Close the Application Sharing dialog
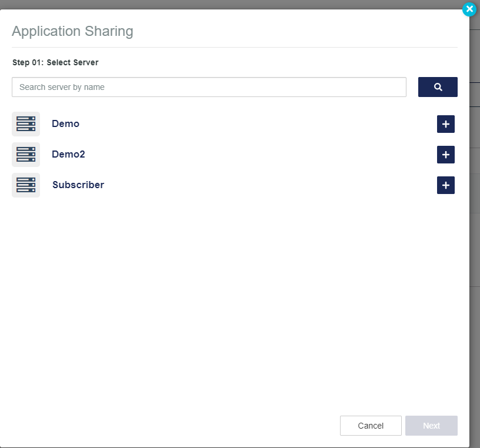Image resolution: width=480 pixels, height=448 pixels. click(x=469, y=9)
